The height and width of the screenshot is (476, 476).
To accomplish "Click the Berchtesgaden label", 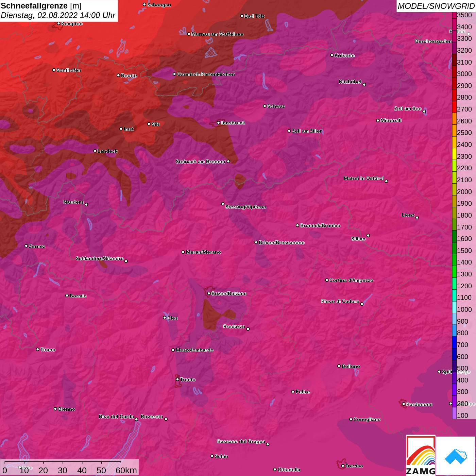I will click(433, 41).
